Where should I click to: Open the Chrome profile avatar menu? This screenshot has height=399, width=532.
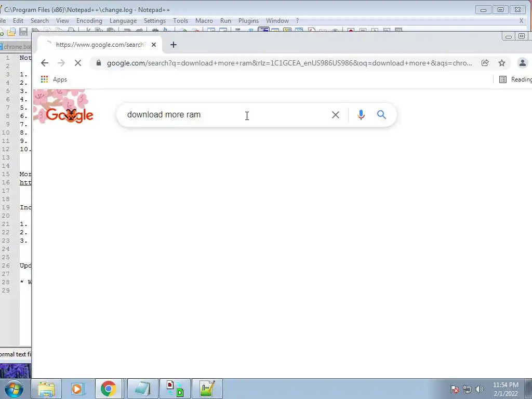coord(523,63)
